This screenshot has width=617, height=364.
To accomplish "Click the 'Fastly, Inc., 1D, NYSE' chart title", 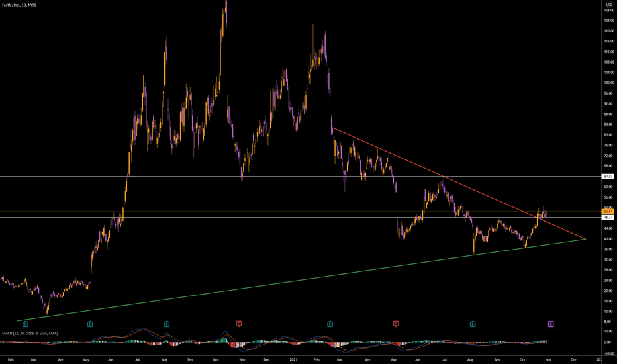I will coord(19,5).
